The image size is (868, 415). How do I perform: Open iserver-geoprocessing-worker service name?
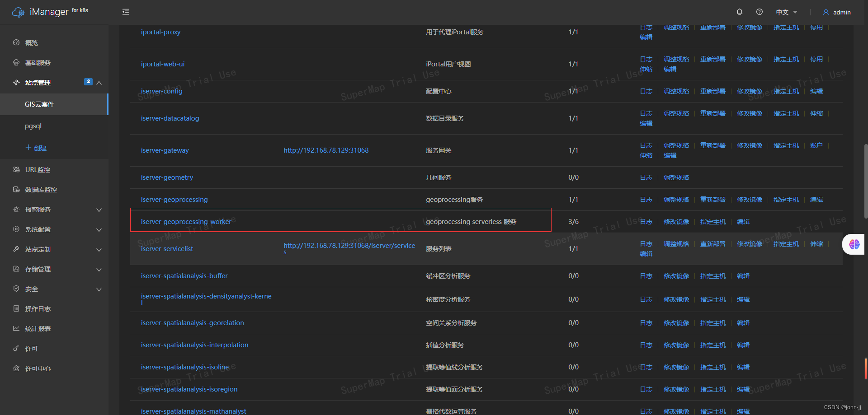(186, 222)
